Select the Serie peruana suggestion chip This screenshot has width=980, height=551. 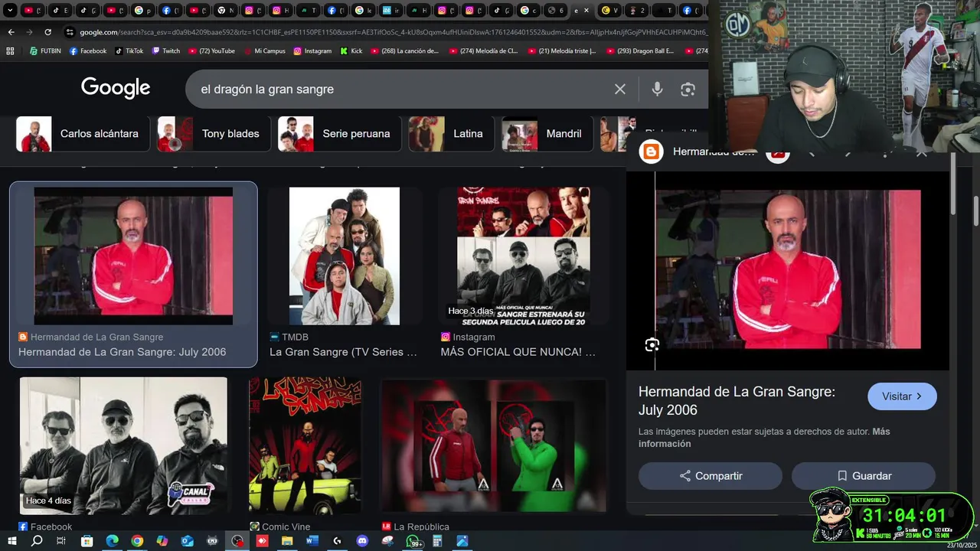coord(338,134)
